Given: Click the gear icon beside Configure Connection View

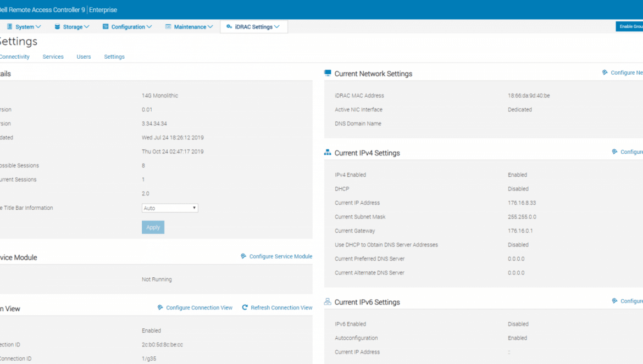Looking at the screenshot, I should tap(160, 307).
